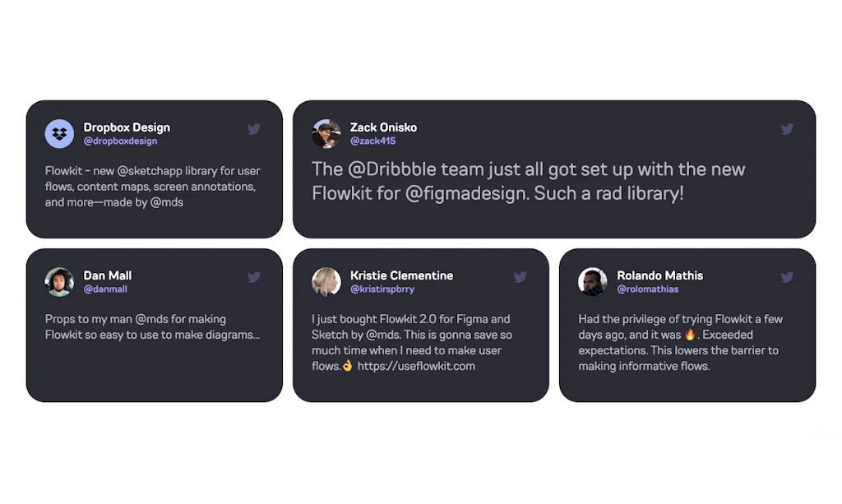
Task: Click the Twitter bird icon on Dropbox Design card
Action: pos(254,129)
